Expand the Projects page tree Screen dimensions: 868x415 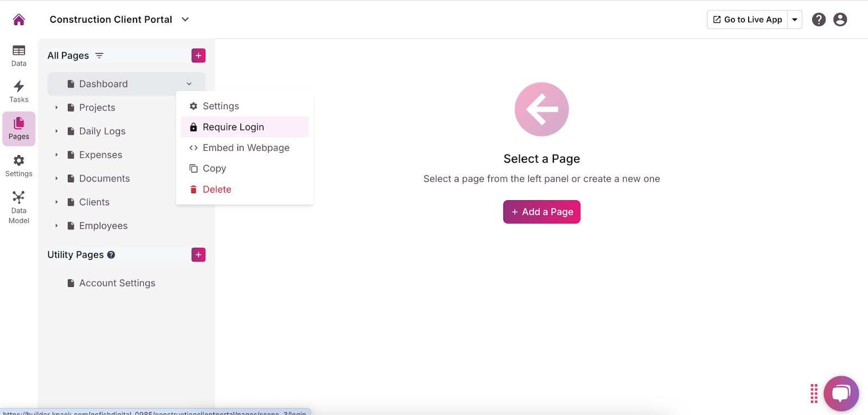click(x=56, y=108)
